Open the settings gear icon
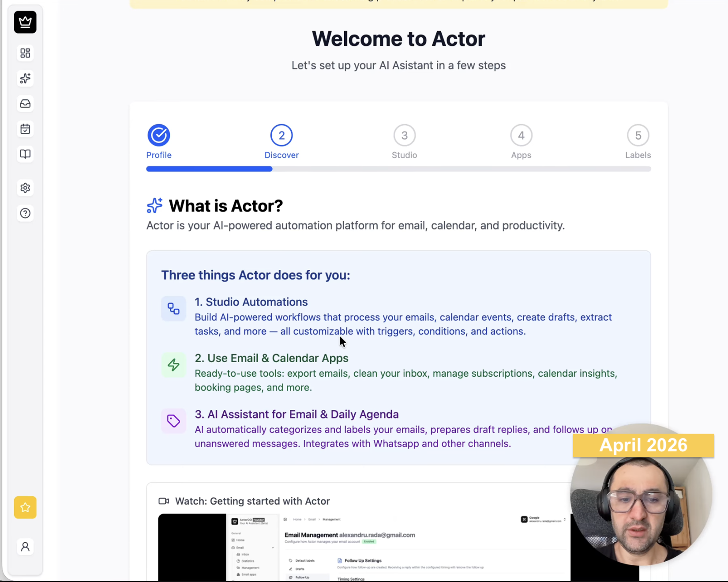 (25, 188)
